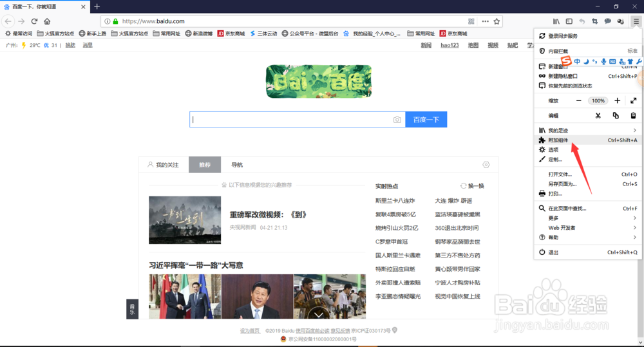Screen dimensions: 644x347
Task: Click the camera image-search icon
Action: point(397,120)
